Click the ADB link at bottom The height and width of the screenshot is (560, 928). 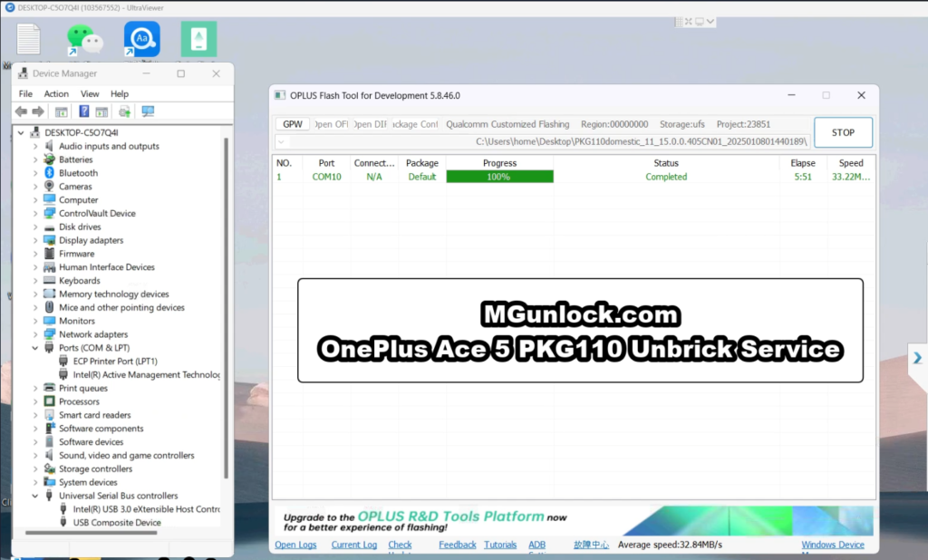[536, 545]
